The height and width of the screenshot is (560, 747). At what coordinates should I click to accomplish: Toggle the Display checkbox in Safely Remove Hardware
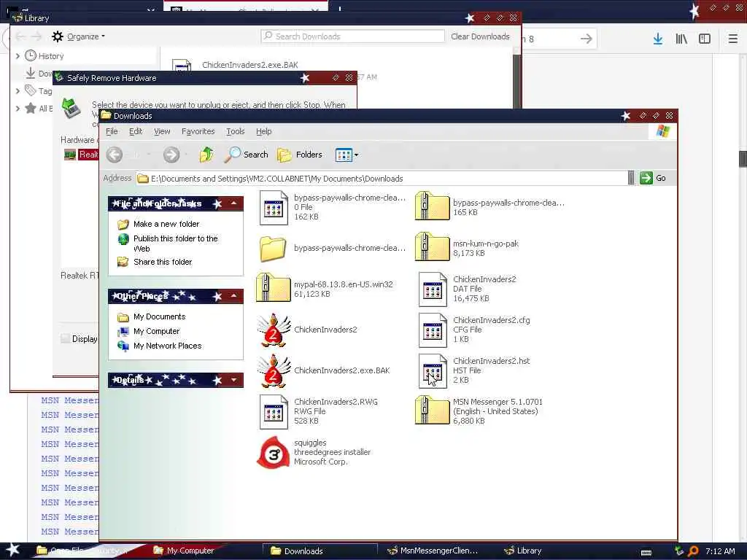pyautogui.click(x=65, y=338)
